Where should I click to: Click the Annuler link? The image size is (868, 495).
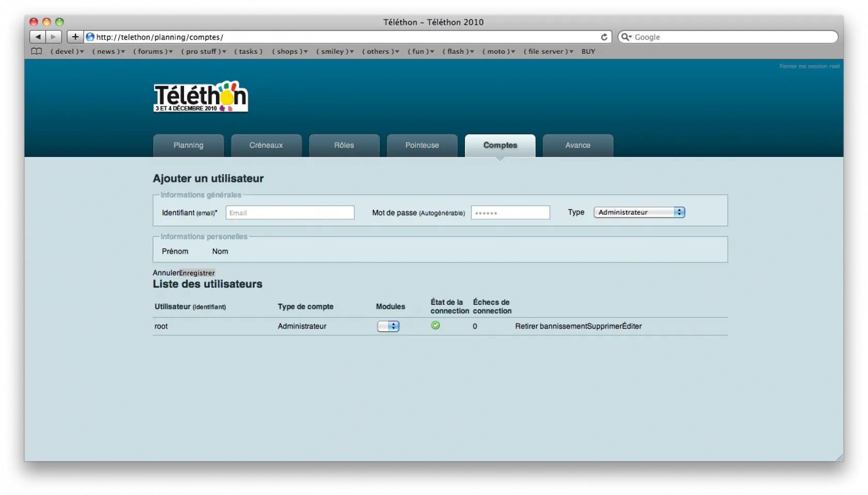[165, 273]
